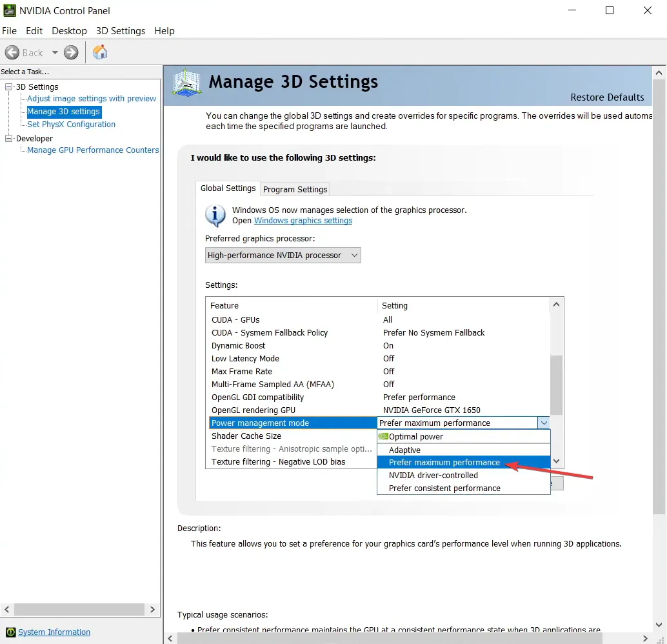667x644 pixels.
Task: Choose Prefer consistent performance option
Action: coord(464,488)
